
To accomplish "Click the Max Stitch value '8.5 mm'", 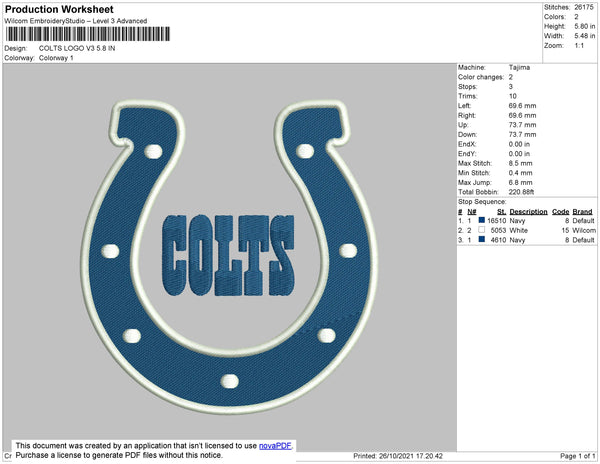I will click(520, 163).
